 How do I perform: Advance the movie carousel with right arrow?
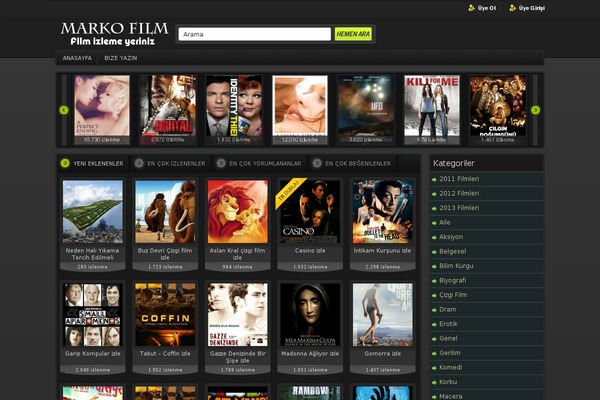(535, 110)
